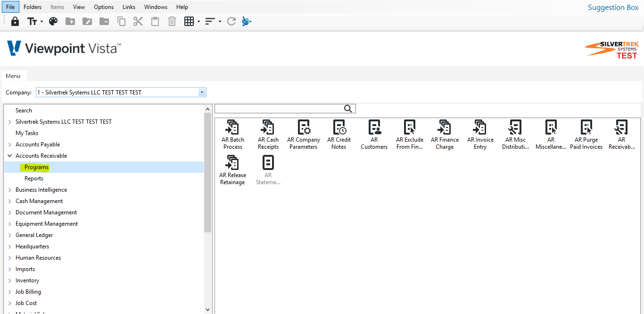Expand the General Ledger node
The image size is (644, 314).
tap(10, 235)
